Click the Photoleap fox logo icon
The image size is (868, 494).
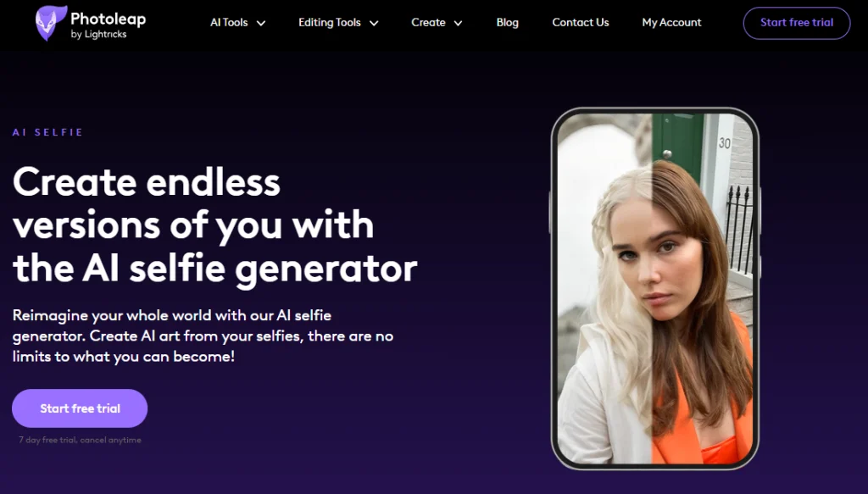pos(51,23)
